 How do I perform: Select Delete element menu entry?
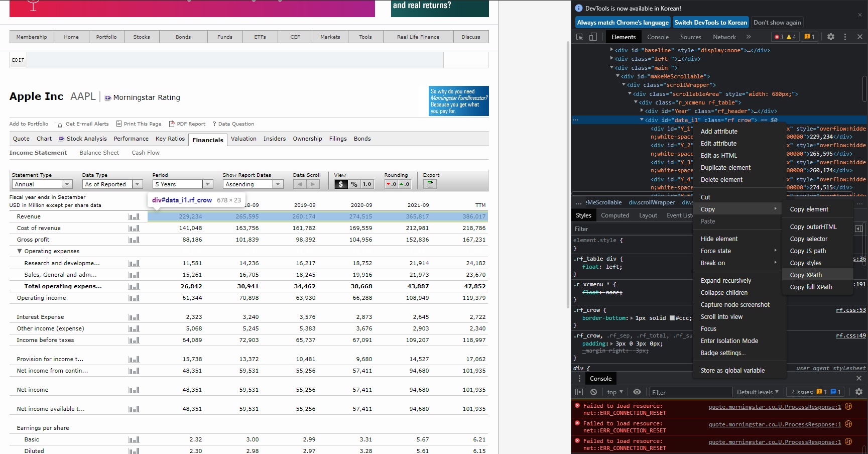739,180
